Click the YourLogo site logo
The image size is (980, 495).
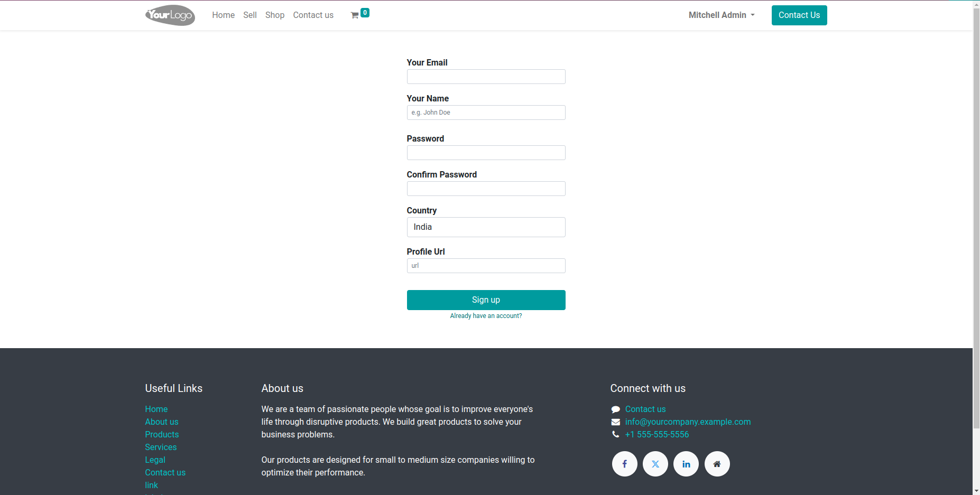click(x=170, y=15)
